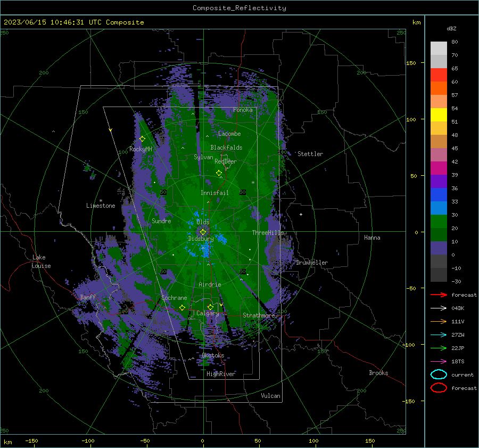Click the Airdrie city label
The height and width of the screenshot is (448, 479).
pos(210,284)
